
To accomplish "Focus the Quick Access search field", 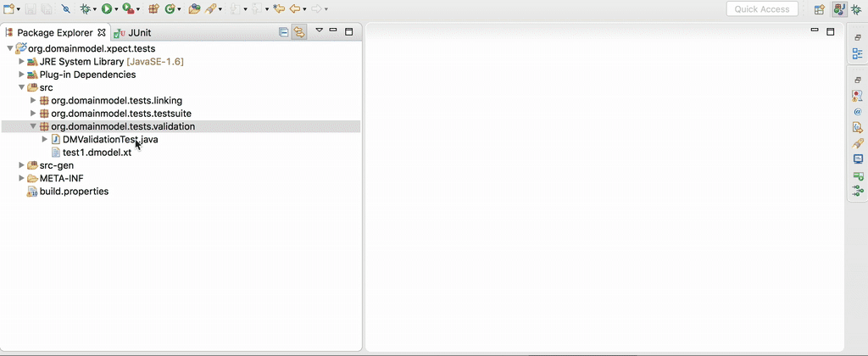I will pyautogui.click(x=762, y=8).
